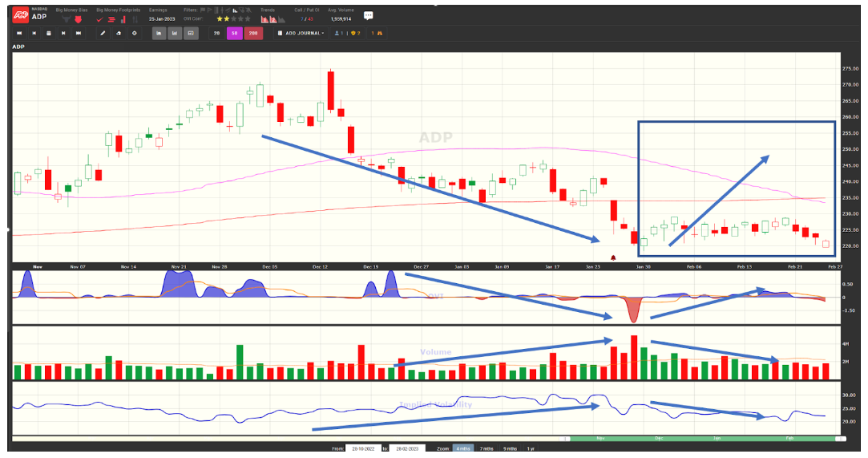Select the crosshair target tool
This screenshot has height=458, width=868.
coord(134,33)
